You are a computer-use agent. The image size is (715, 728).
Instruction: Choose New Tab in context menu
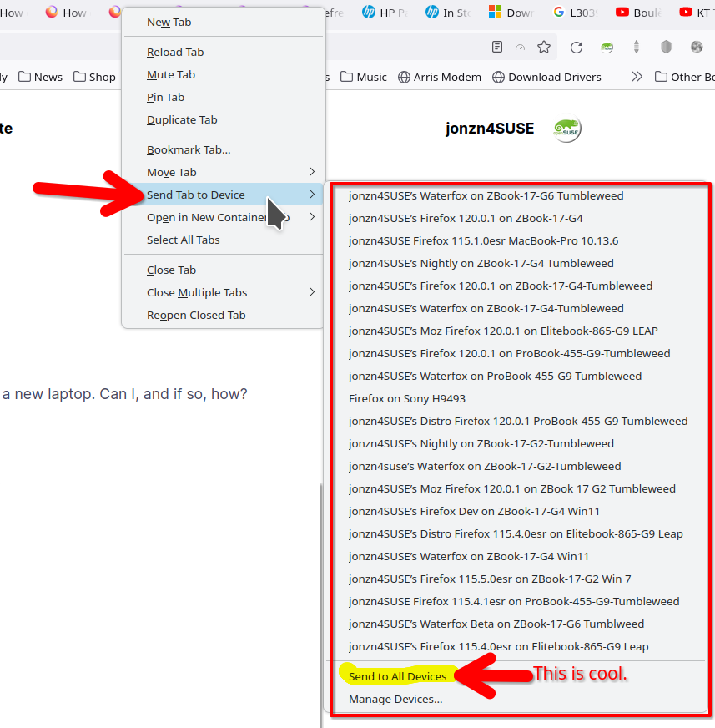pos(223,23)
